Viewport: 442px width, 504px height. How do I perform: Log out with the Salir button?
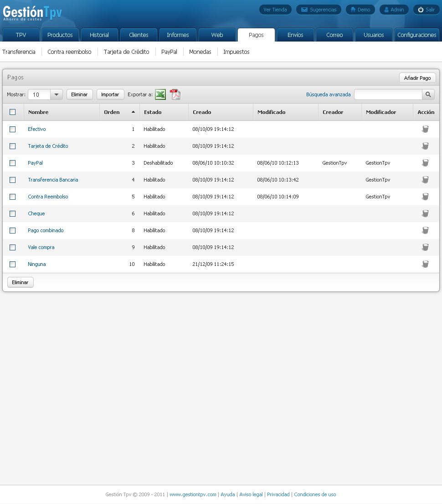pos(426,10)
